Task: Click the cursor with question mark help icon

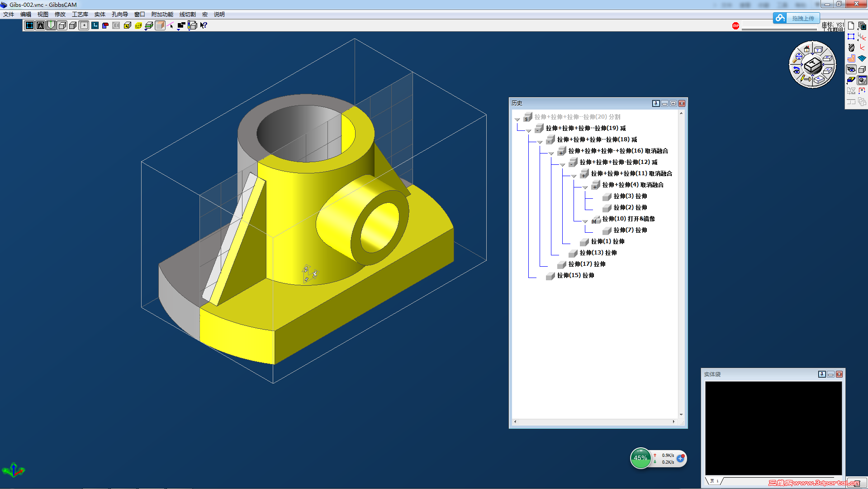Action: point(203,25)
